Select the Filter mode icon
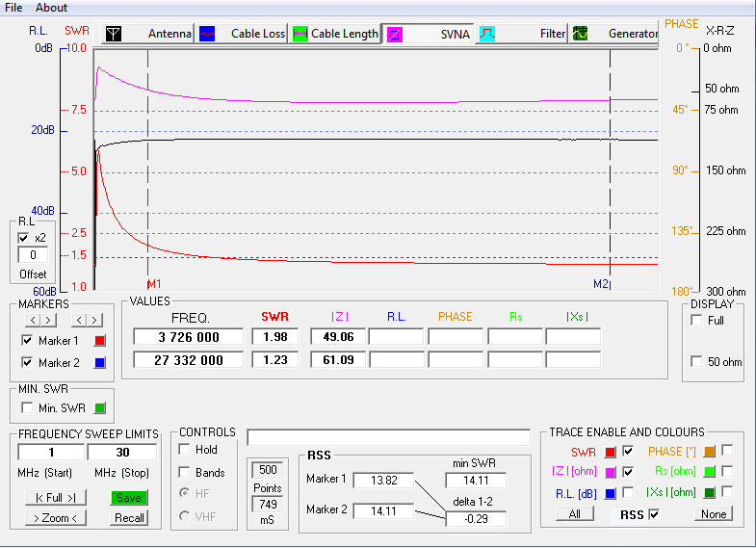Screen dimensions: 756x548 point(488,34)
